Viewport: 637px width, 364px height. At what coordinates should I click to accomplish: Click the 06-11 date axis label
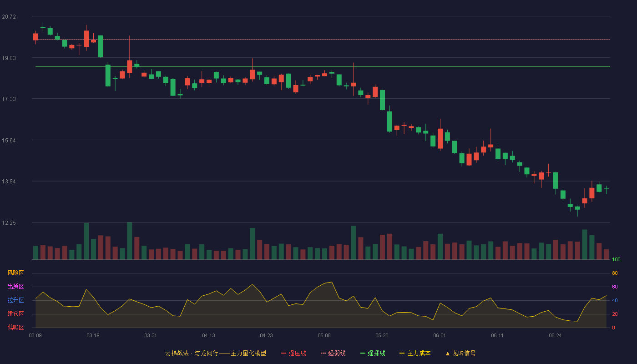497,335
